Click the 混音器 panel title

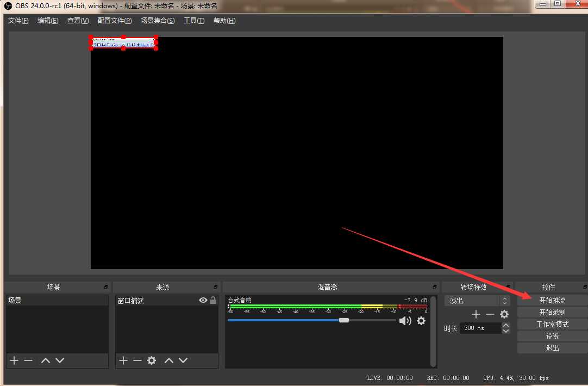coord(327,287)
